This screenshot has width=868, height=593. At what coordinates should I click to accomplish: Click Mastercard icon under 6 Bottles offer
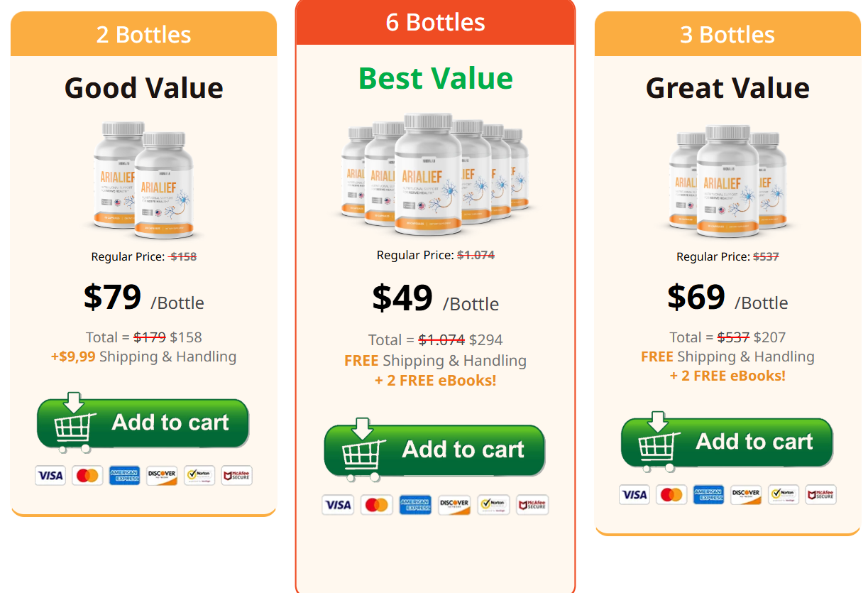coord(377,505)
